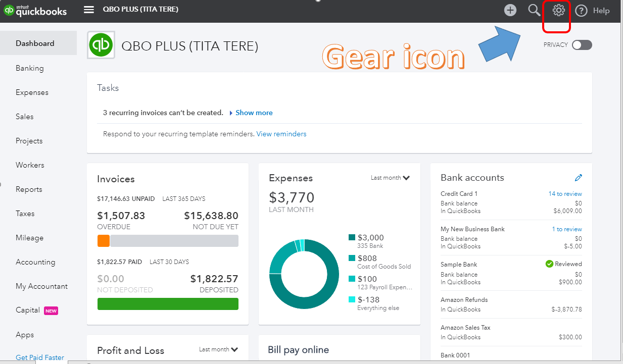Expand Show more for recurring invoices

pos(254,113)
